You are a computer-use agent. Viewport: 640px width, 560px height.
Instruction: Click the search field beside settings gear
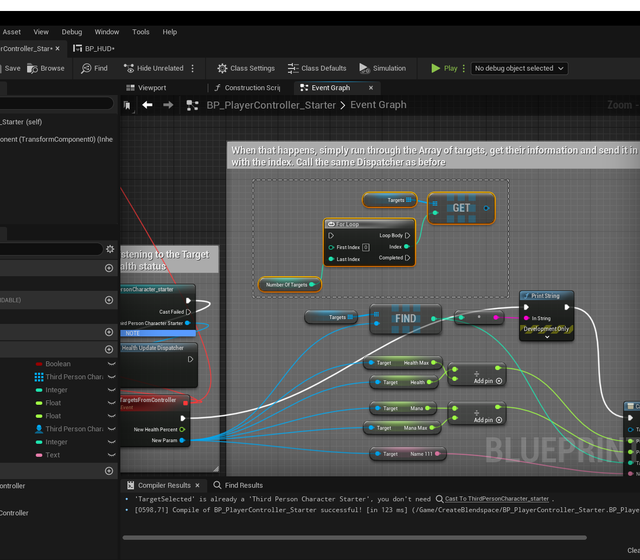(51, 249)
